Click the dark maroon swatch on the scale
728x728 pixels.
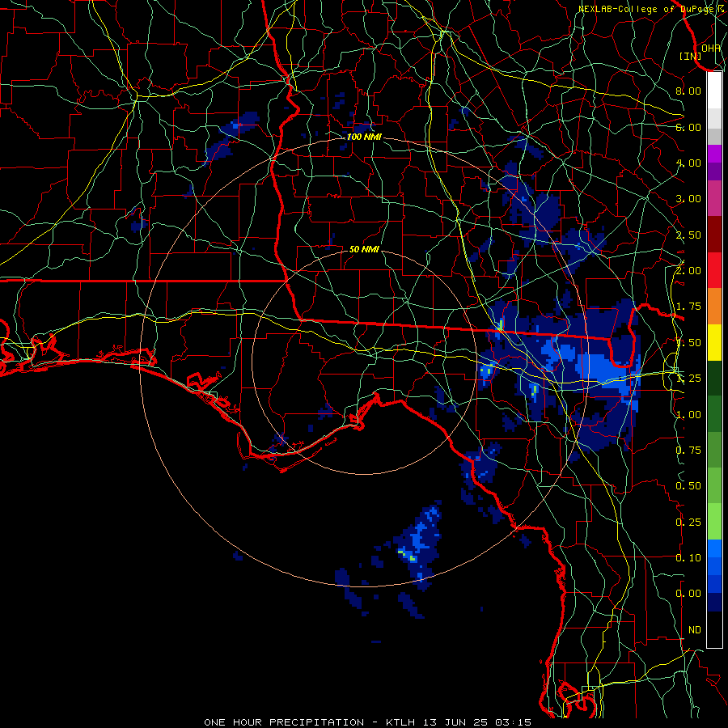click(714, 235)
